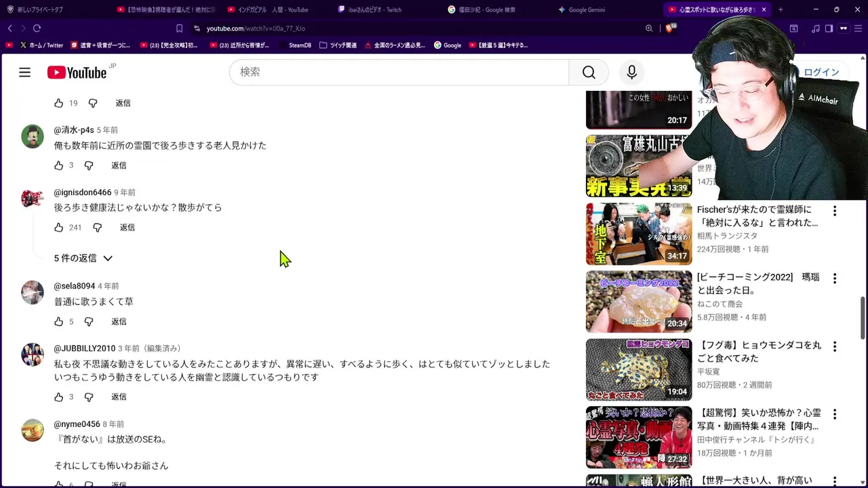The height and width of the screenshot is (488, 868).
Task: Open @清水-p4s channel avatar
Action: coord(32,137)
